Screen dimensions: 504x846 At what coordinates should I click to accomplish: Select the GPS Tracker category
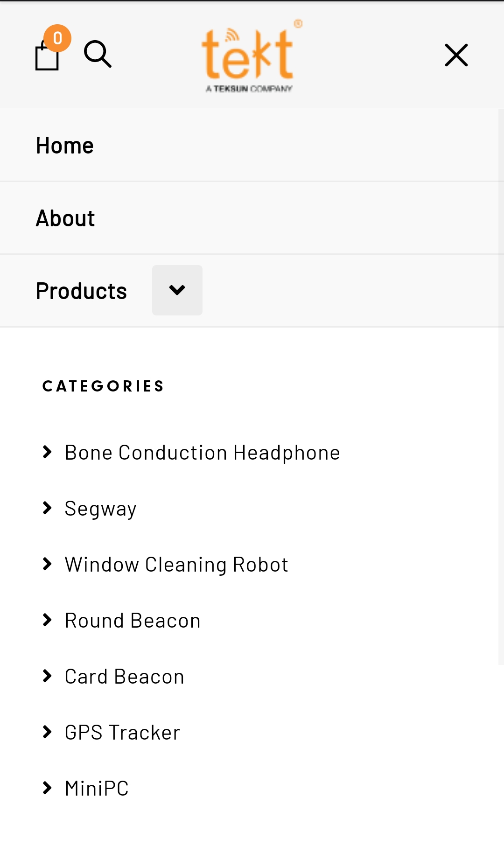click(122, 733)
